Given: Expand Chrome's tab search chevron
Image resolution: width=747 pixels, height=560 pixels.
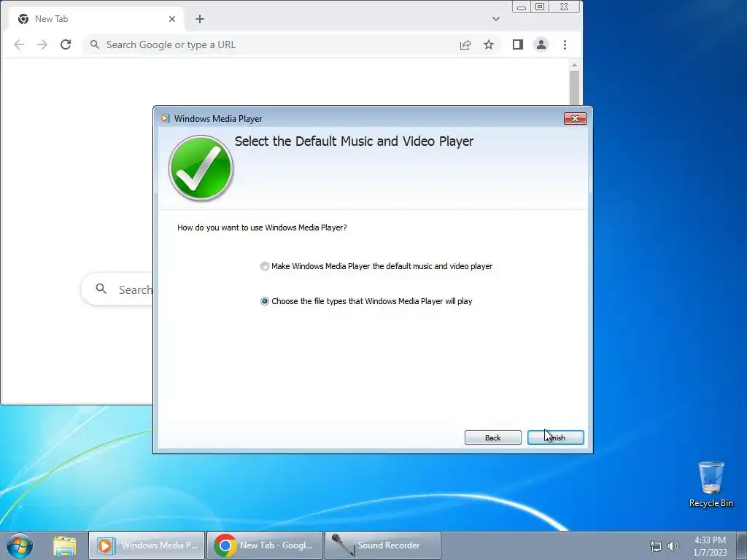Looking at the screenshot, I should tap(496, 19).
